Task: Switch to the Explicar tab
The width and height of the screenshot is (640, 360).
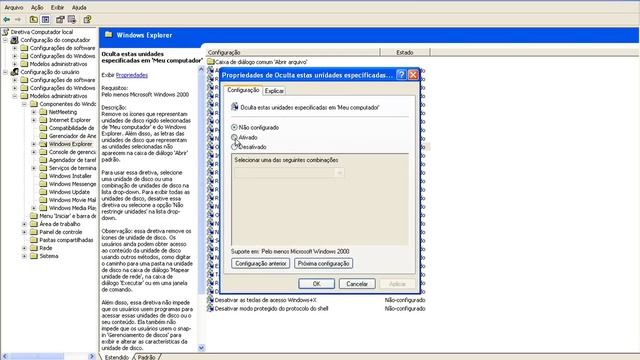Action: 274,91
